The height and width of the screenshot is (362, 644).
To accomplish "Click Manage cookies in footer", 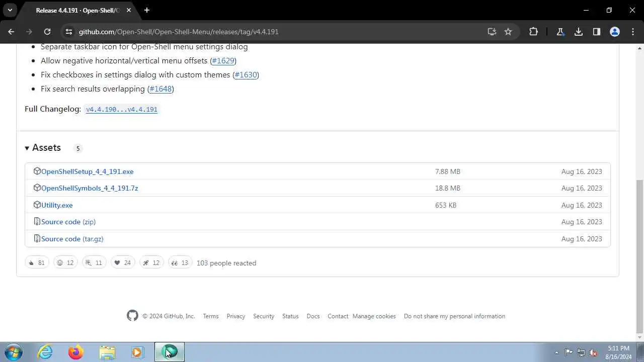I will [374, 316].
